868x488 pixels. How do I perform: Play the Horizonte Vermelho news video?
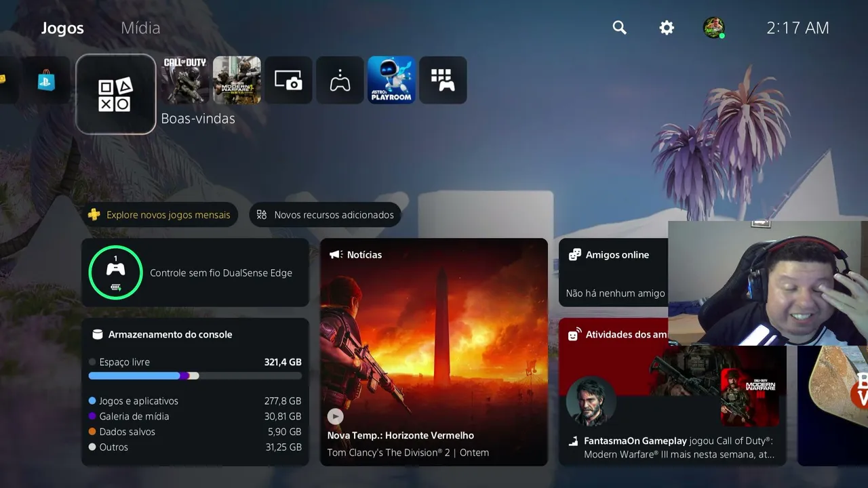(335, 416)
